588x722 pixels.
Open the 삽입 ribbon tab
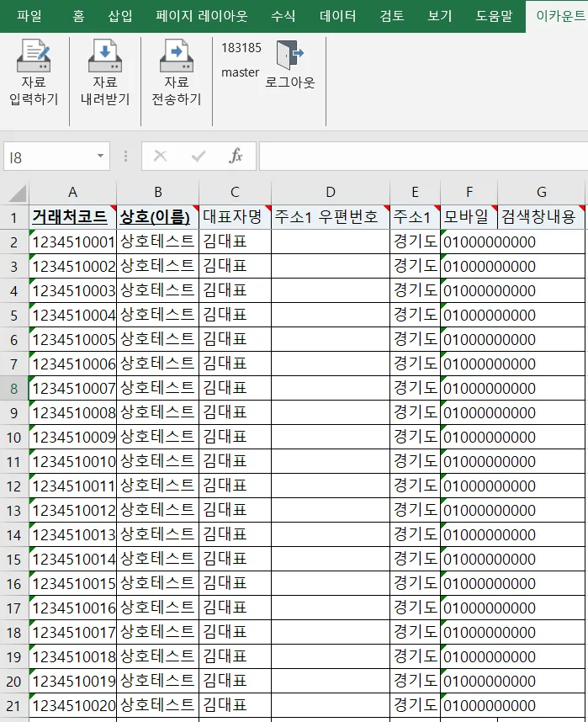tap(119, 16)
